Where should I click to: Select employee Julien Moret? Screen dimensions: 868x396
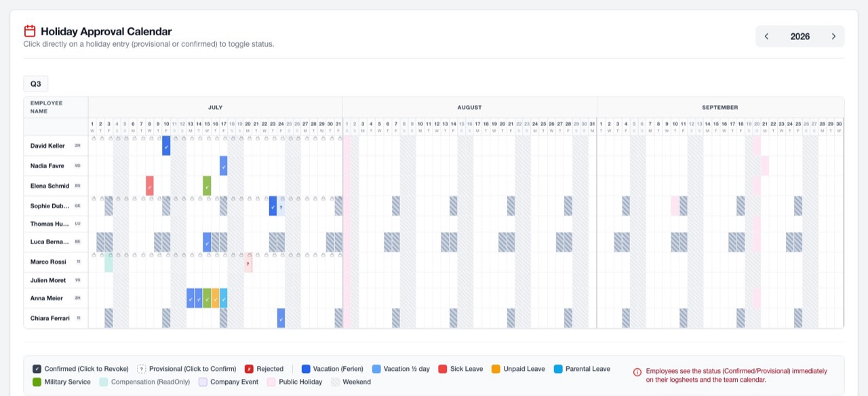tap(48, 280)
